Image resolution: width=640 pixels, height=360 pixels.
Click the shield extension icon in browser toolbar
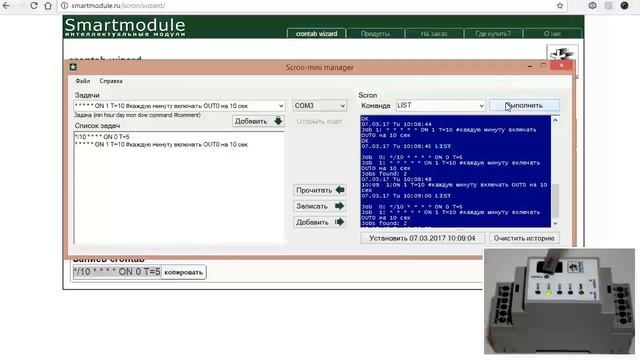coord(592,6)
